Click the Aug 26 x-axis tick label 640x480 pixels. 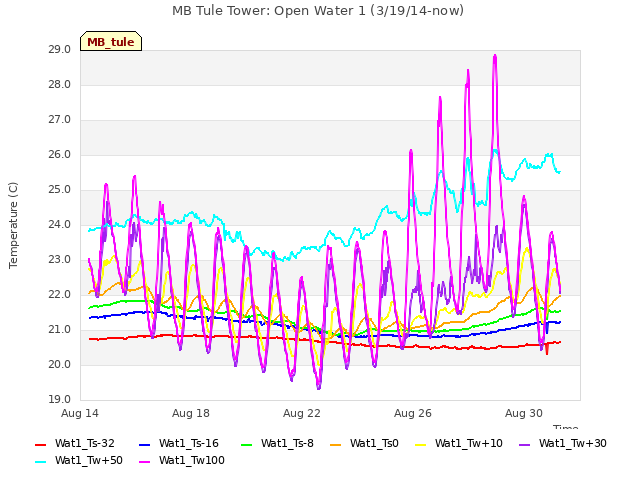pos(413,413)
